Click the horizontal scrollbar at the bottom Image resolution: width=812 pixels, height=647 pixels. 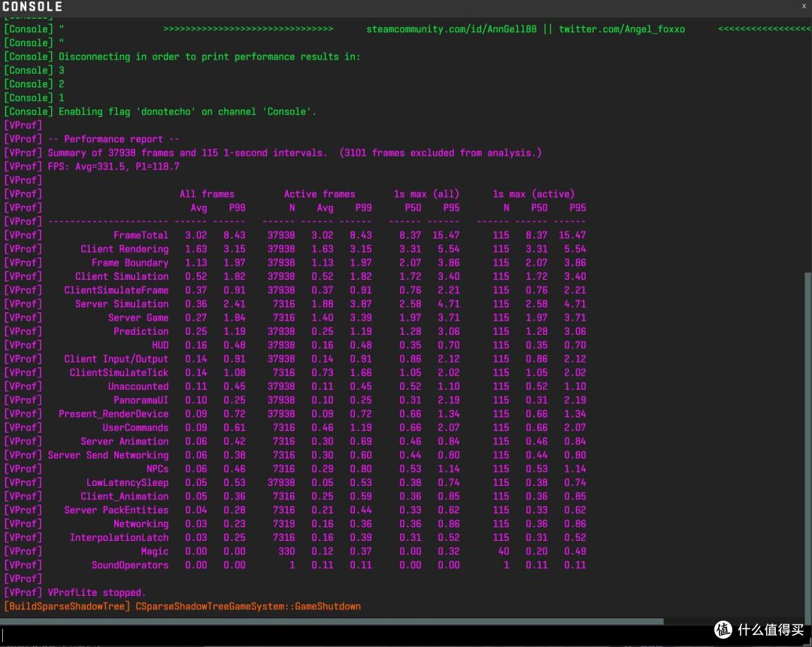tap(332, 621)
